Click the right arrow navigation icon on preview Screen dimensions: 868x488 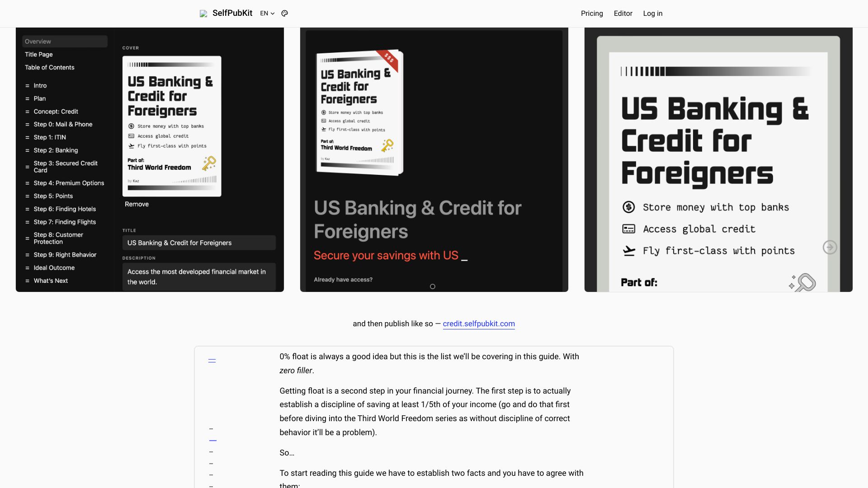(x=830, y=247)
